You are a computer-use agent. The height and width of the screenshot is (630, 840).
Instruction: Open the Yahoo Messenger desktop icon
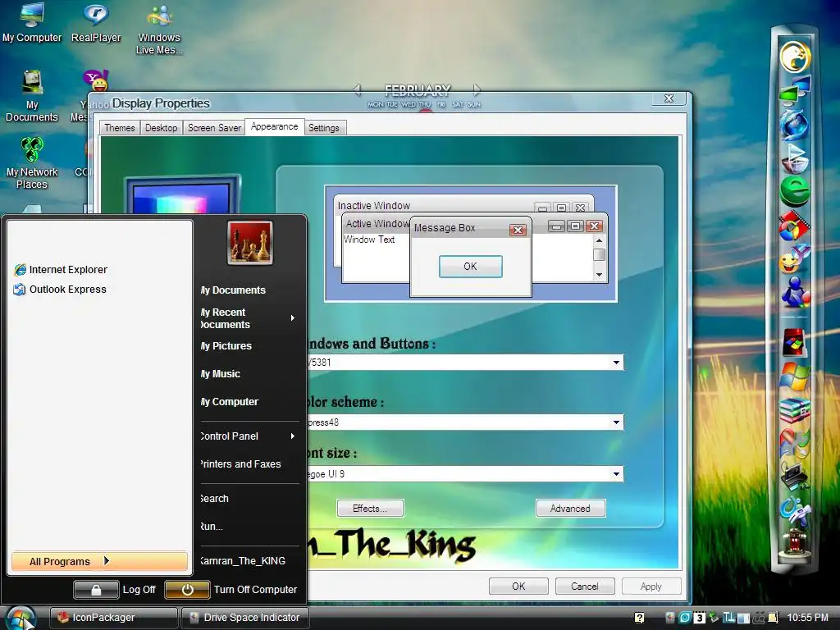point(95,80)
